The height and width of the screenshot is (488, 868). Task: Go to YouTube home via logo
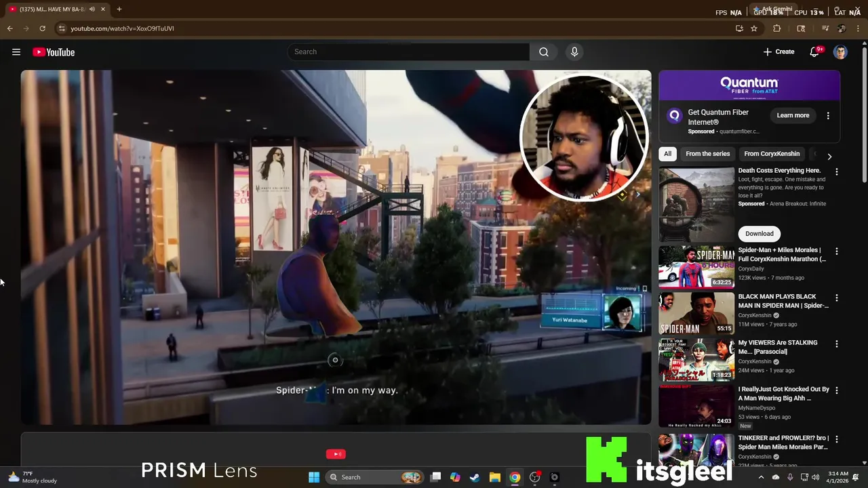click(x=54, y=52)
